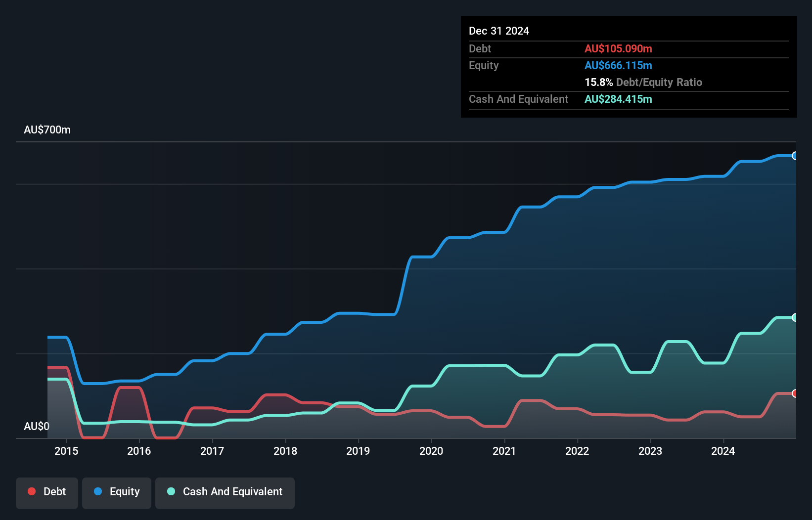The width and height of the screenshot is (812, 520).
Task: Click the AU$284.415m cash value
Action: point(618,99)
